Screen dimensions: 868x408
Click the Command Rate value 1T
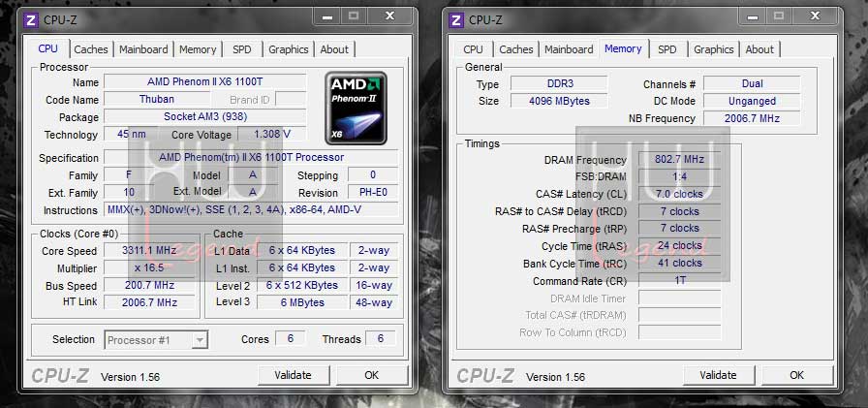coord(680,280)
